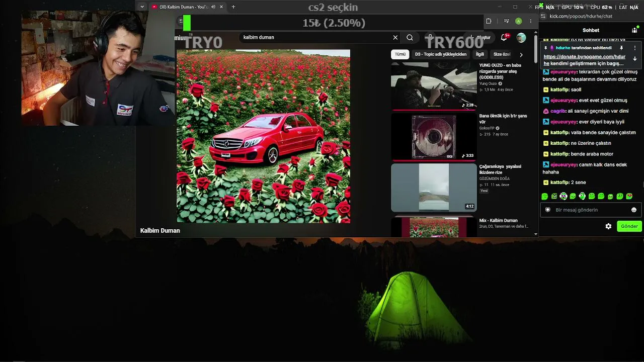
Task: Open the browser three-dot menu
Action: point(530,21)
